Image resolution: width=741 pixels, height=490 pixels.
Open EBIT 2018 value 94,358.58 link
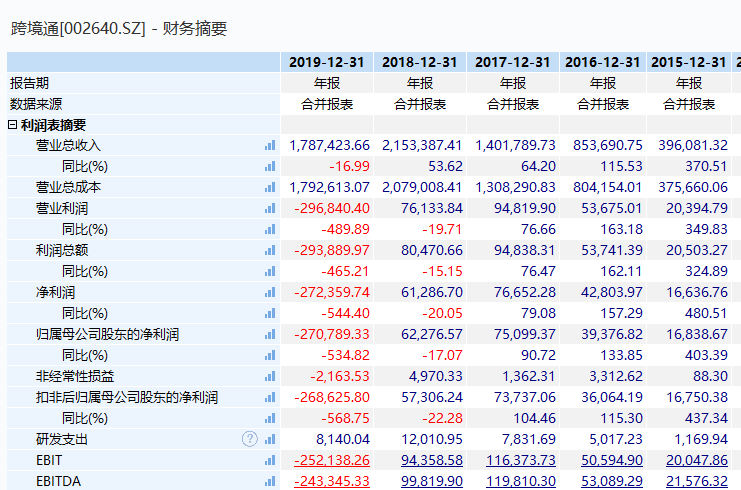click(x=432, y=460)
